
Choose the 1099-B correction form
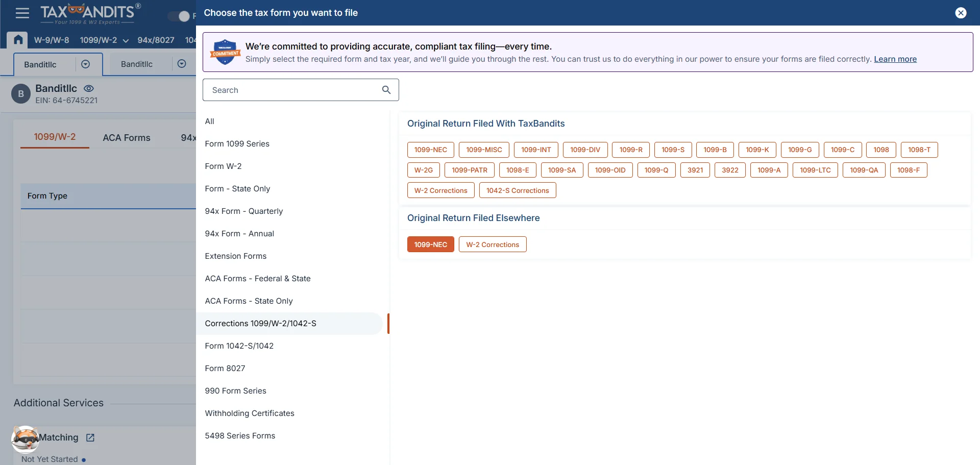pos(715,150)
